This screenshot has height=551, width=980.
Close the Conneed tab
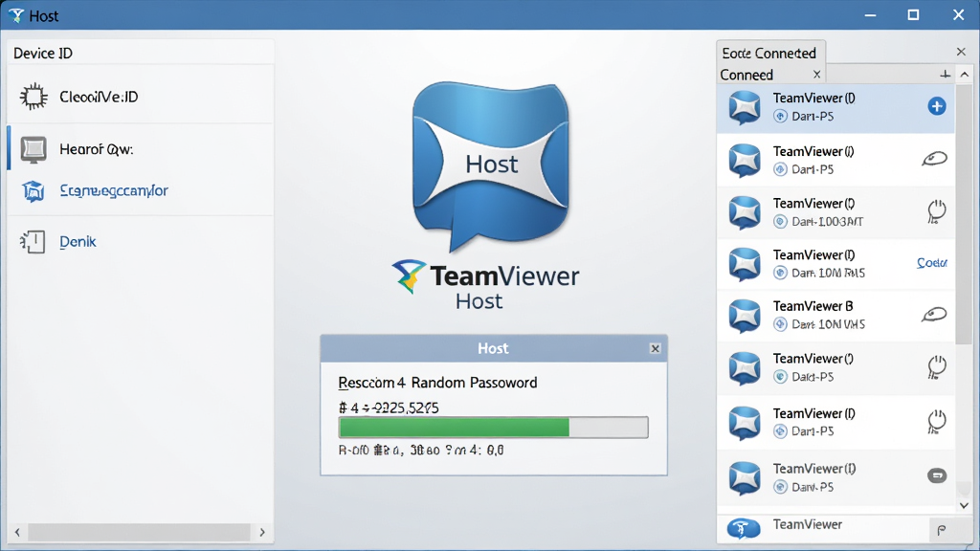click(x=816, y=75)
